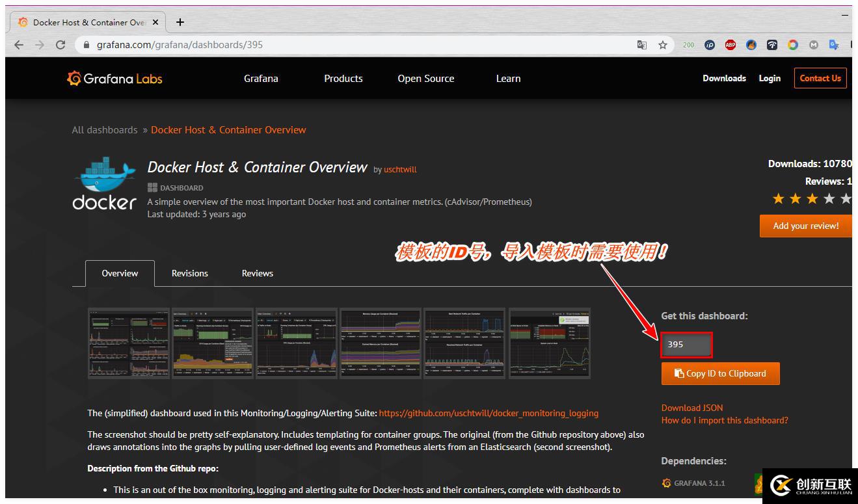
Task: Follow the All dashboards breadcrumb link
Action: click(105, 130)
